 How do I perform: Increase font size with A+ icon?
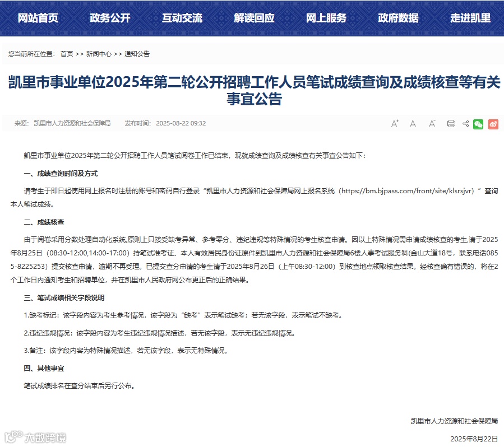(395, 124)
